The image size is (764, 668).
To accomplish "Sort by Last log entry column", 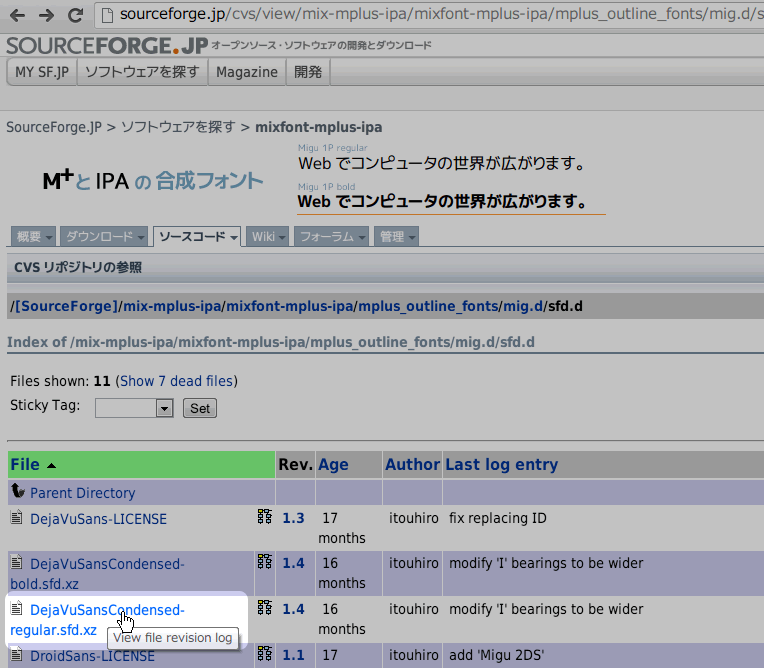I will tap(501, 464).
